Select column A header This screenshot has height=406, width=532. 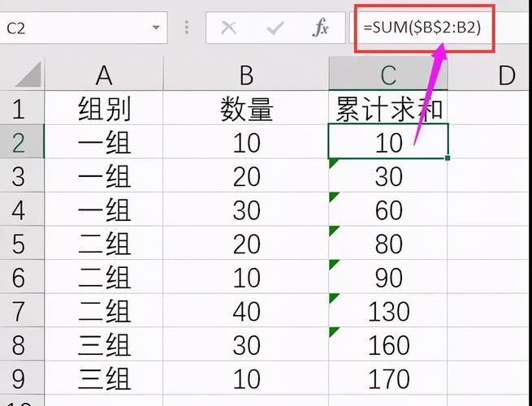point(104,74)
